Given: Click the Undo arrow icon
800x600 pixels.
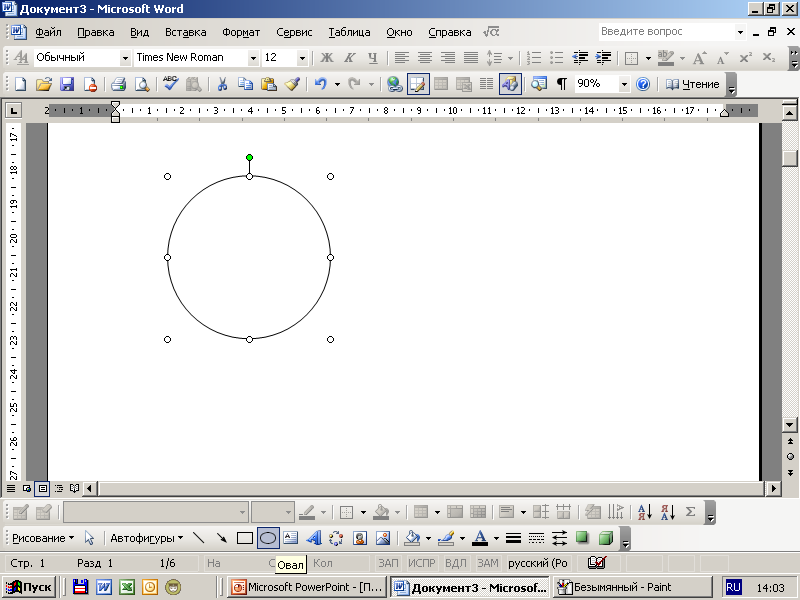Looking at the screenshot, I should [320, 84].
